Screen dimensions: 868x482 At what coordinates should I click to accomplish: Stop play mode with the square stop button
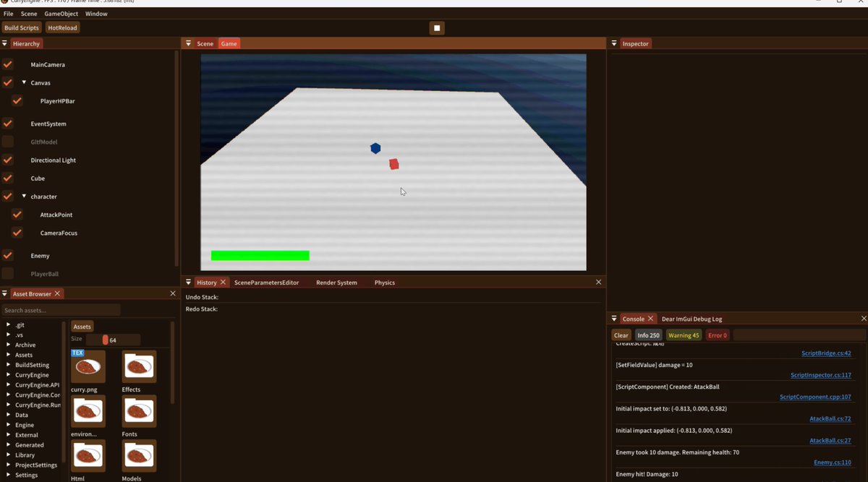[437, 27]
